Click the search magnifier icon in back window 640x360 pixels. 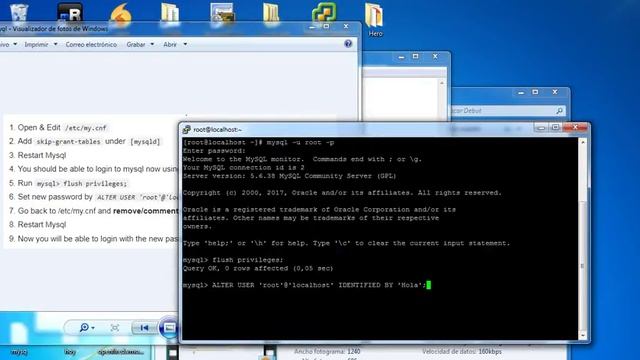point(560,111)
